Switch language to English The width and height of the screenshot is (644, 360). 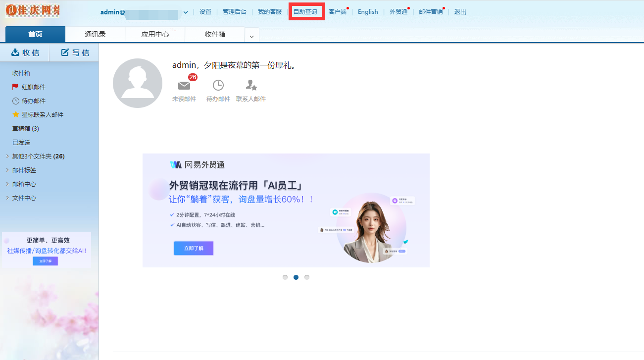[368, 12]
